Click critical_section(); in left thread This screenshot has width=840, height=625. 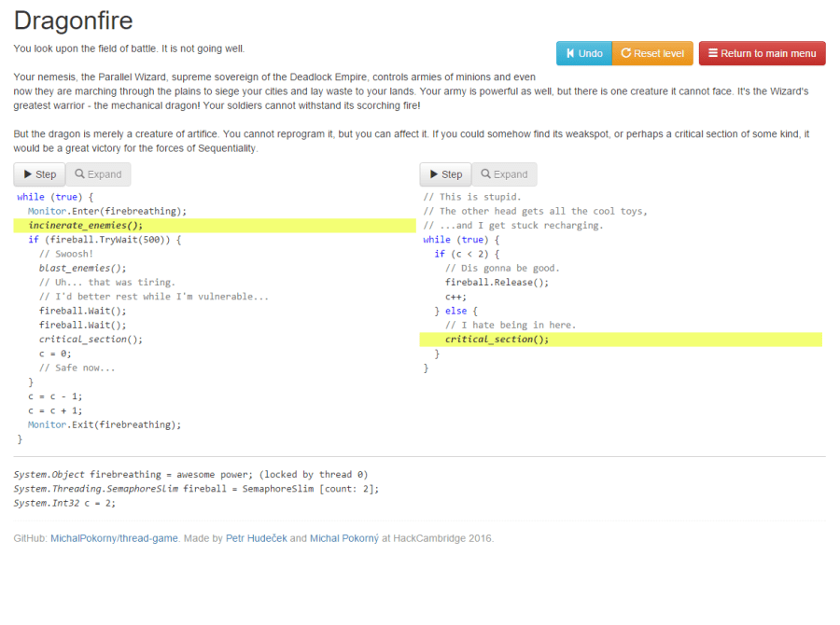pyautogui.click(x=91, y=339)
